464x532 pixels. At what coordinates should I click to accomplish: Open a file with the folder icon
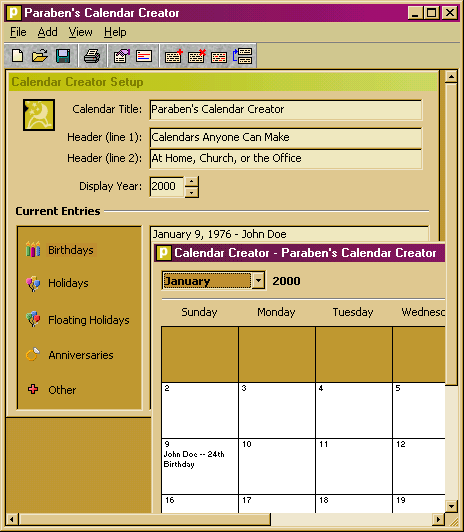point(40,56)
